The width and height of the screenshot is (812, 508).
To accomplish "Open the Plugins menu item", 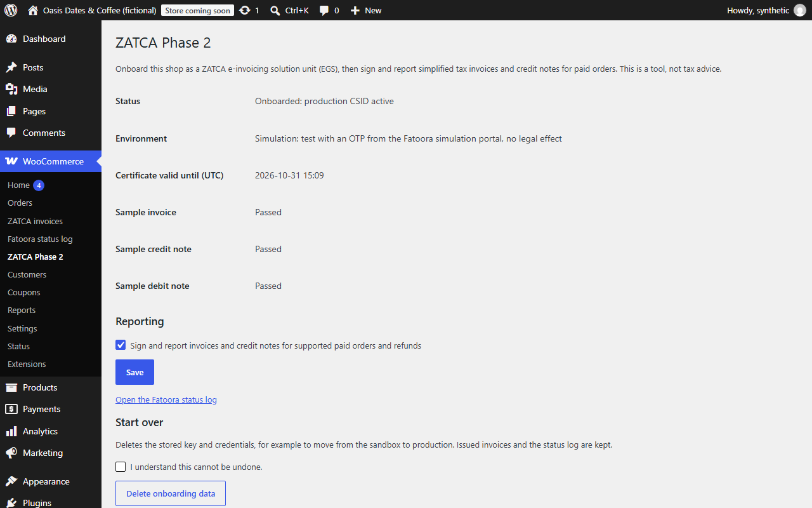I will (x=51, y=502).
